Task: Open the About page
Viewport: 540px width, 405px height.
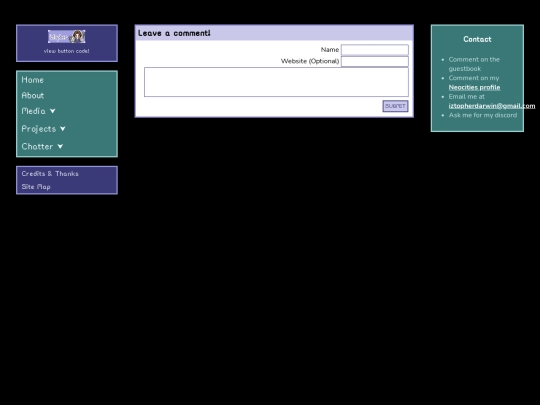Action: 33,95
